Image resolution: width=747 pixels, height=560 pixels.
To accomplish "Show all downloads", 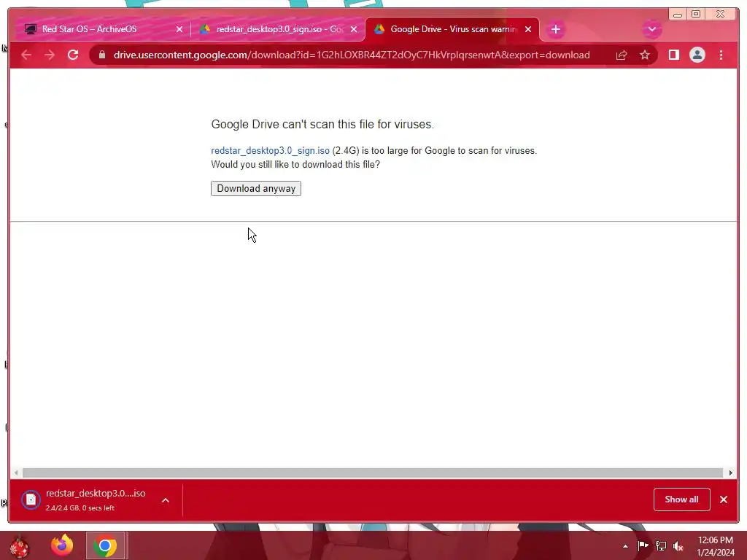I will click(682, 499).
